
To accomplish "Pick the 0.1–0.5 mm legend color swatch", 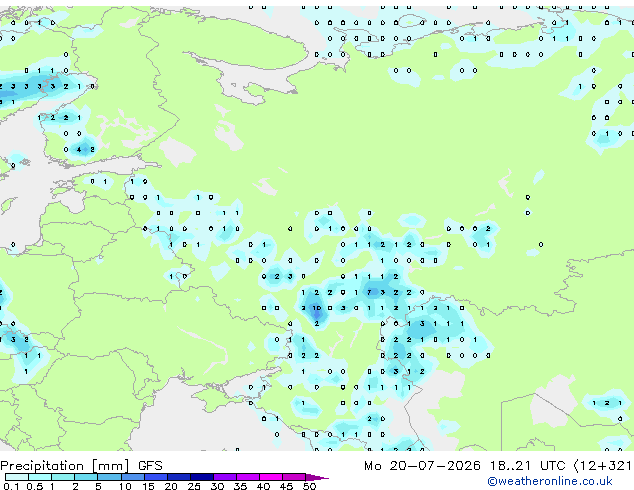I will click(17, 477).
